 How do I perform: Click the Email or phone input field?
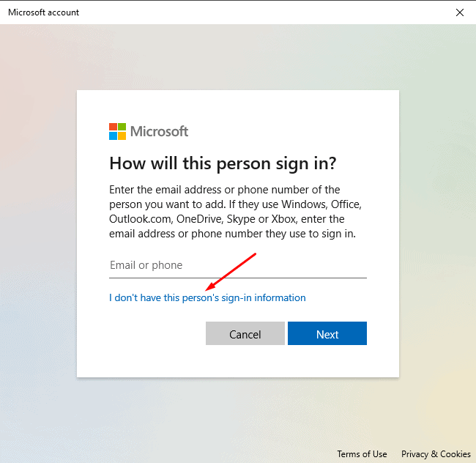tap(238, 265)
